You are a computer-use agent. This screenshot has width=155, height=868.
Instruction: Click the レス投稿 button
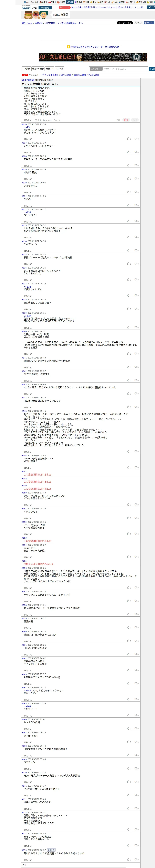(26, 69)
